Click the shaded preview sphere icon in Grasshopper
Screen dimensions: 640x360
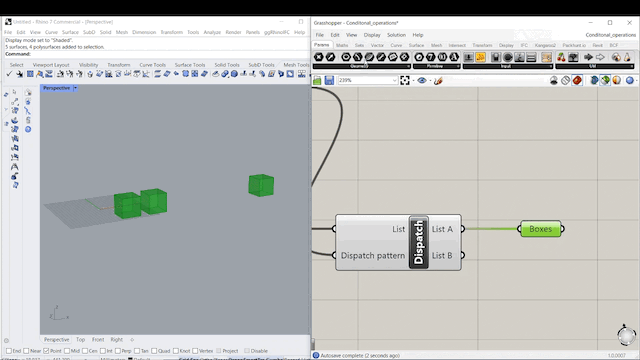617,80
